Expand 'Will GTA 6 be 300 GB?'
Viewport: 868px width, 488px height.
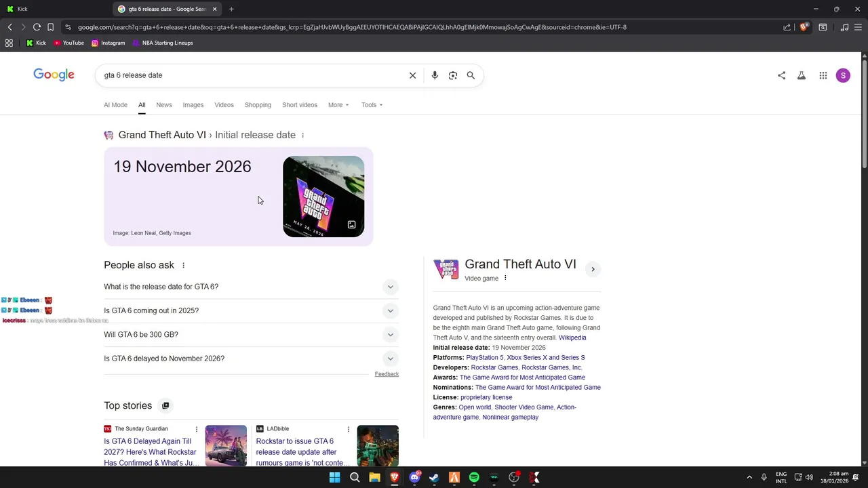pos(251,335)
